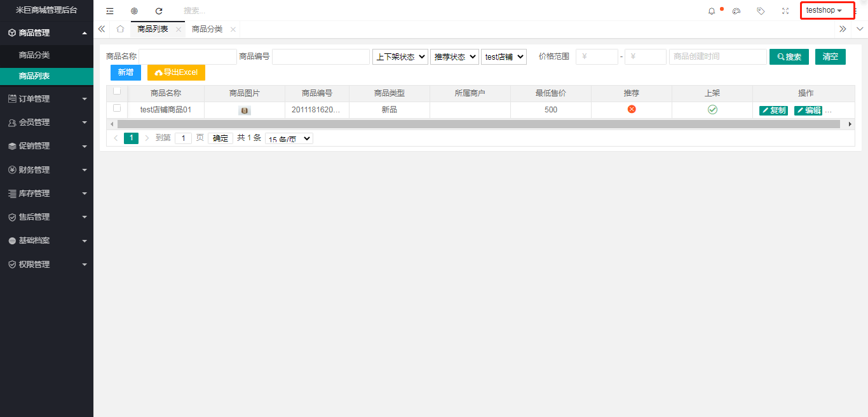Screen dimensions: 868x417
Task: Select page 1 in pagination
Action: 131,138
